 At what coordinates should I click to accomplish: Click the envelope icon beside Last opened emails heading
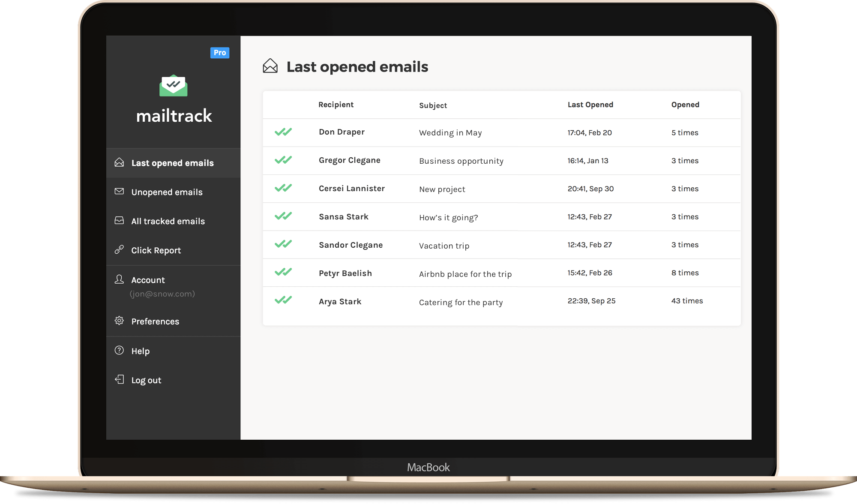pyautogui.click(x=270, y=66)
